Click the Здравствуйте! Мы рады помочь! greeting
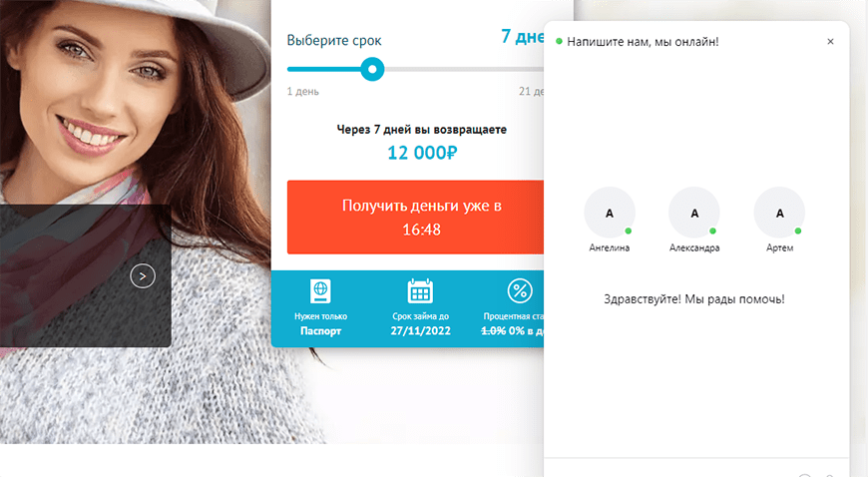Viewport: 868px width, 477px height. tap(694, 299)
